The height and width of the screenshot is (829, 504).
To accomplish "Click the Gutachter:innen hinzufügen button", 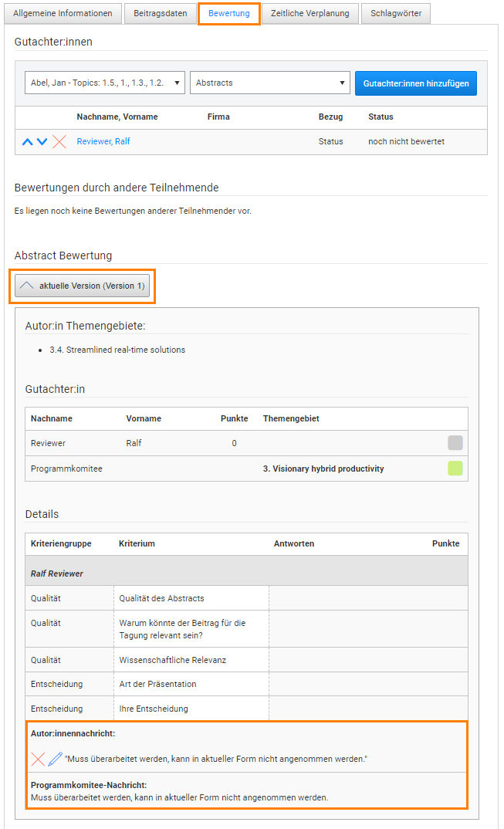I will pos(416,83).
